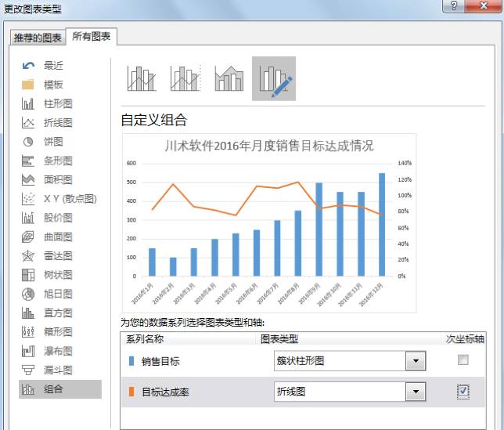Image resolution: width=504 pixels, height=430 pixels.
Task: Choose the 饼图 pie chart icon
Action: [x=28, y=142]
